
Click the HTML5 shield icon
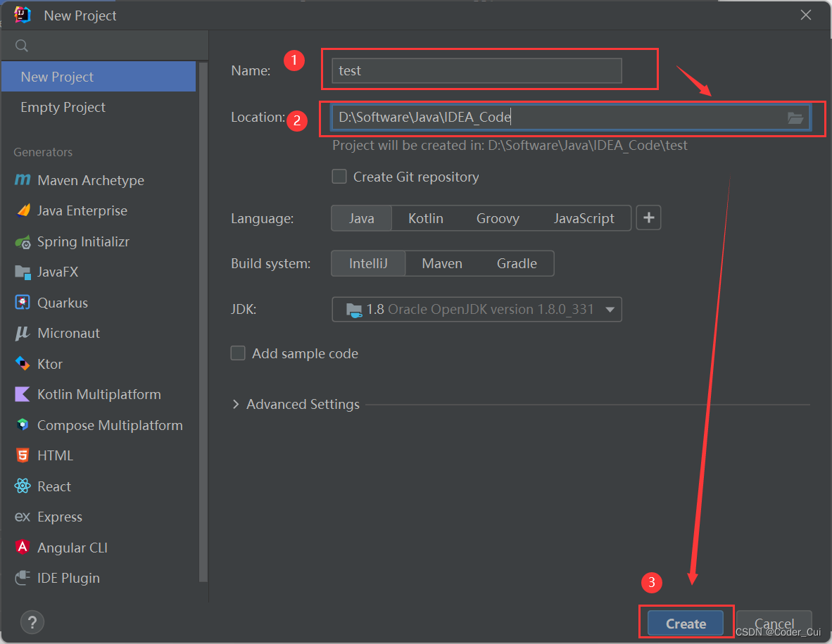(23, 455)
